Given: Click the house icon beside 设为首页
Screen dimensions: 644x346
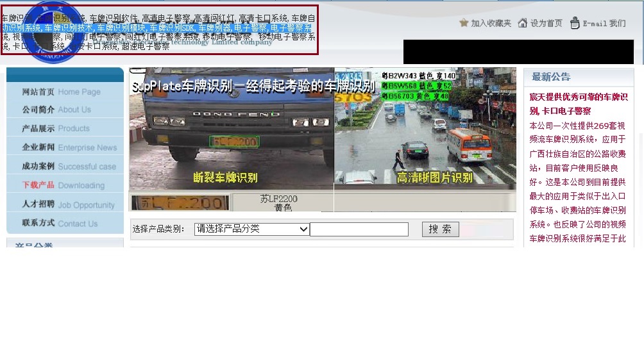Looking at the screenshot, I should pos(523,23).
